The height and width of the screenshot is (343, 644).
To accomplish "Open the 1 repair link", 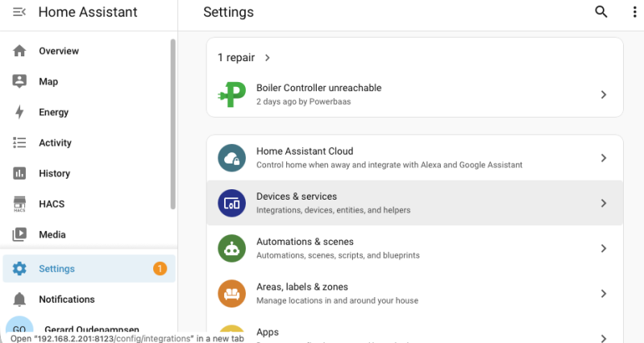I will 244,57.
